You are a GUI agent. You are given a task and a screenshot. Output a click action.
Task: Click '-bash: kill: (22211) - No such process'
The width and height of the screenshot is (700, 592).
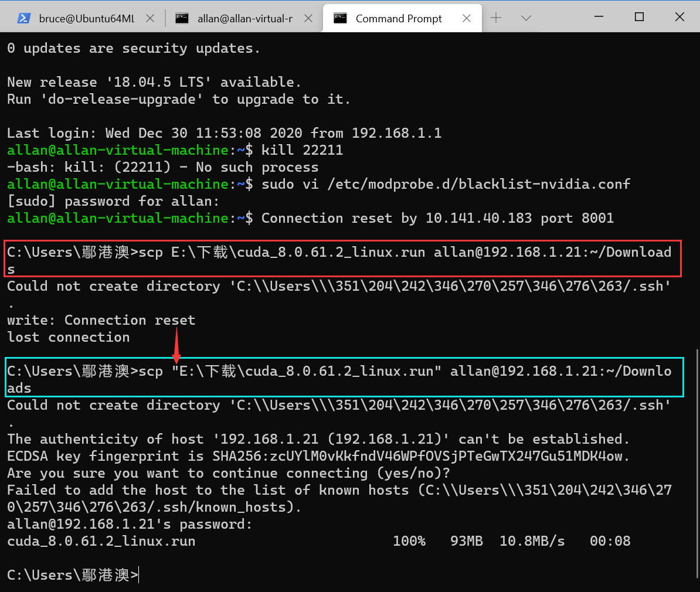pos(162,167)
